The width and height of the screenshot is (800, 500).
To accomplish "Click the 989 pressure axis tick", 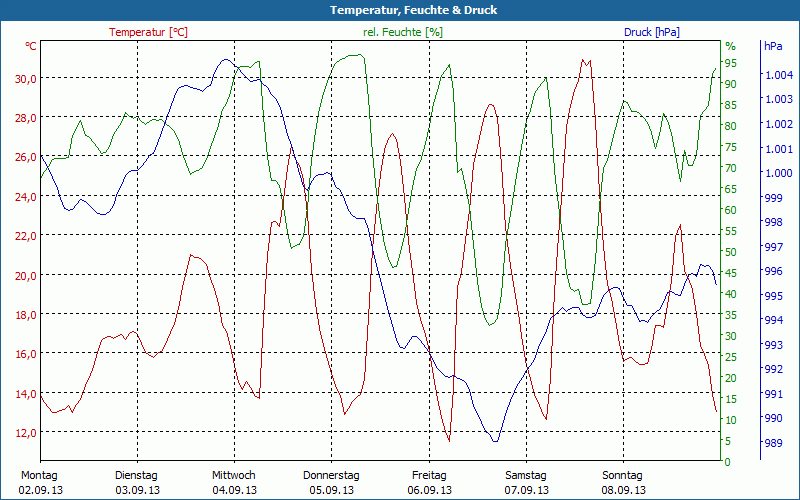I will 773,443.
